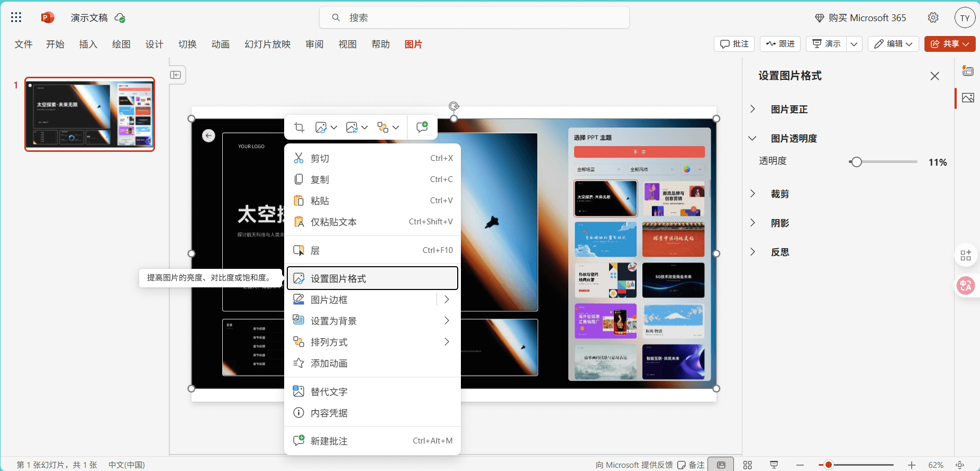Open change picture dropdown arrow in floating toolbar

pyautogui.click(x=365, y=128)
